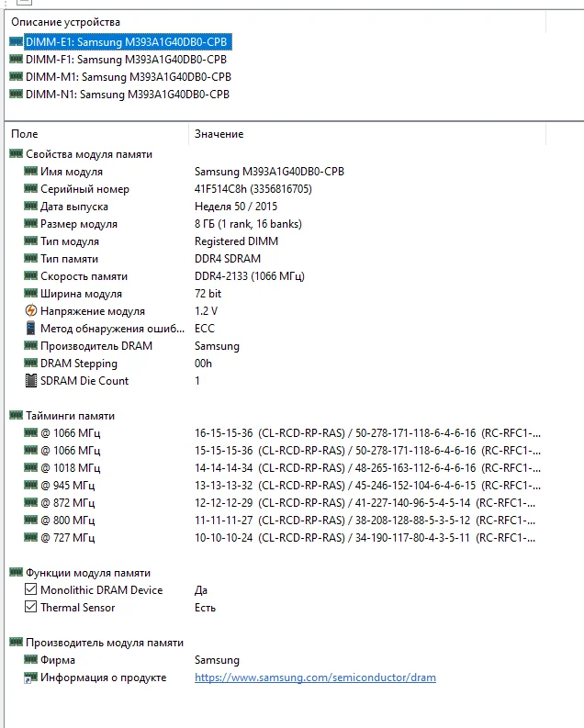Click the Тайминги памяти section icon
Screen dimensions: 584x728
[17, 415]
